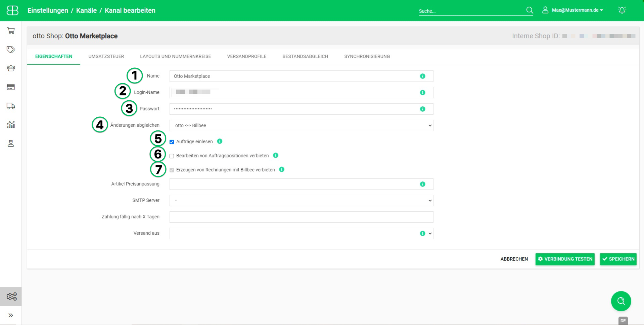Viewport: 644px width, 325px height.
Task: Click the 'otto Shop: Otto Marketplace' heading
Action: point(75,36)
